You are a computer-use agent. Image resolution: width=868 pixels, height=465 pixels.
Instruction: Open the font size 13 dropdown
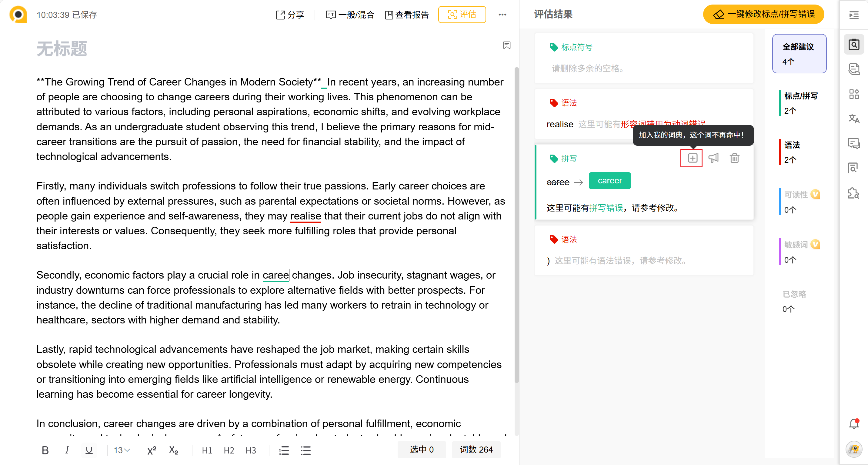[122, 450]
